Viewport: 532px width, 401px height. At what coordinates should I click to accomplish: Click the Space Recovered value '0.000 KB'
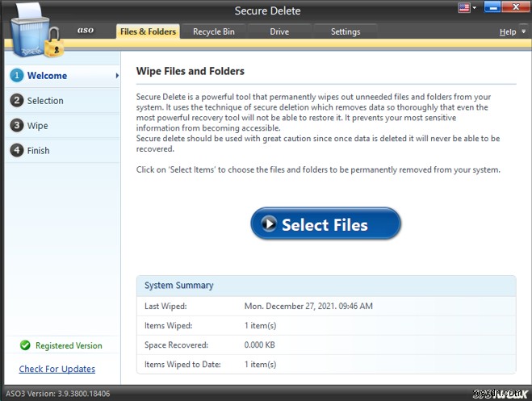(260, 345)
